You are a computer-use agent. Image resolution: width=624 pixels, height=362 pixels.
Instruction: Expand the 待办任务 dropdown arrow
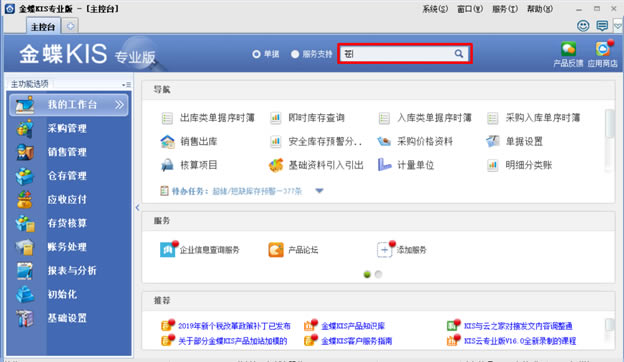click(x=319, y=191)
